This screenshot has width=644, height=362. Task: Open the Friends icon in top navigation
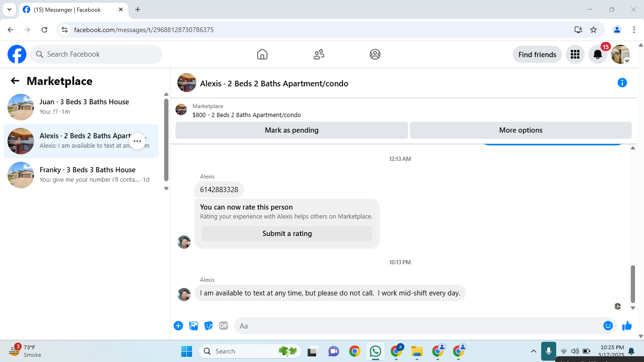(x=319, y=54)
